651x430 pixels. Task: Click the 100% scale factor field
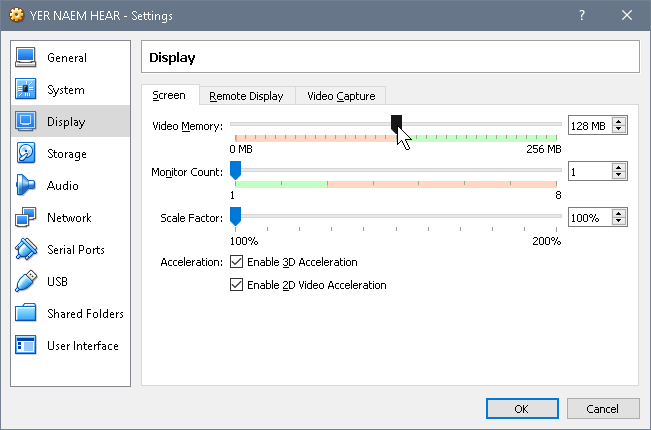[590, 217]
